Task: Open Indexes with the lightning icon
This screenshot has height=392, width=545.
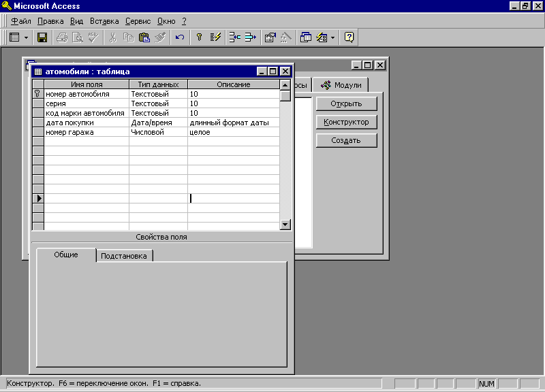Action: click(x=215, y=37)
